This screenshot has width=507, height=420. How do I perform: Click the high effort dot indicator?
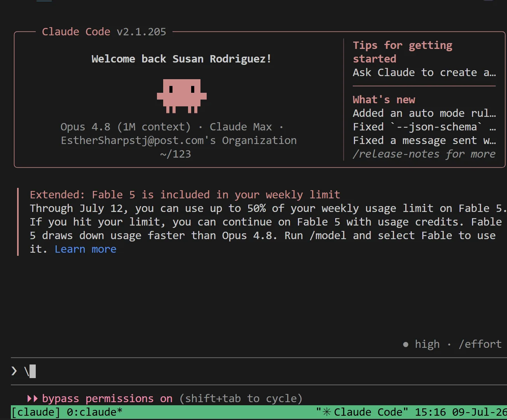(406, 344)
